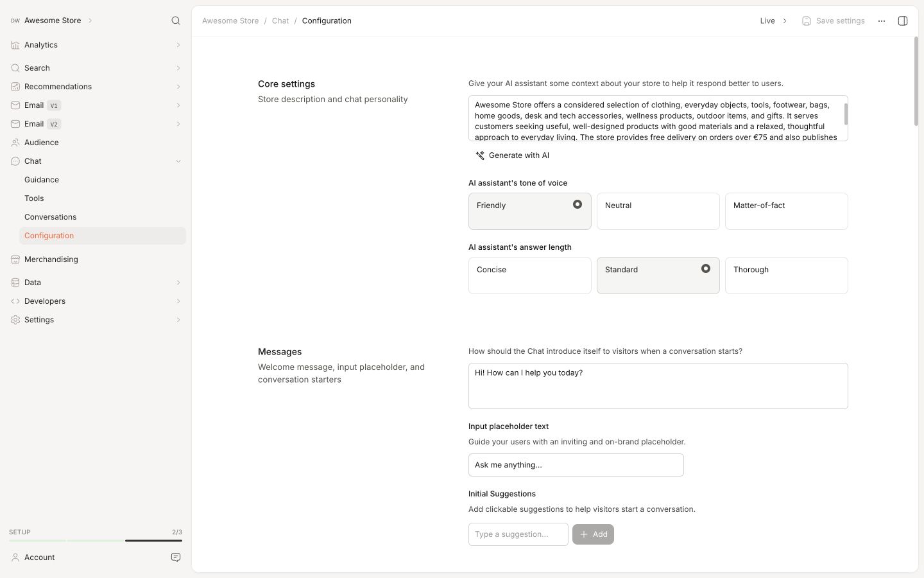Click the Chat bubble icon in sidebar
This screenshot has height=578, width=924.
pyautogui.click(x=15, y=161)
